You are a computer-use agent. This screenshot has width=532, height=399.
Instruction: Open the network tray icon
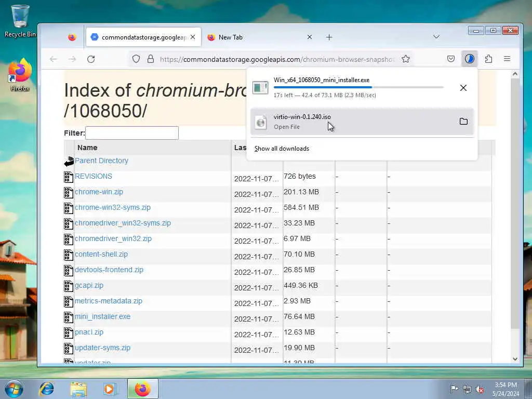pos(467,390)
